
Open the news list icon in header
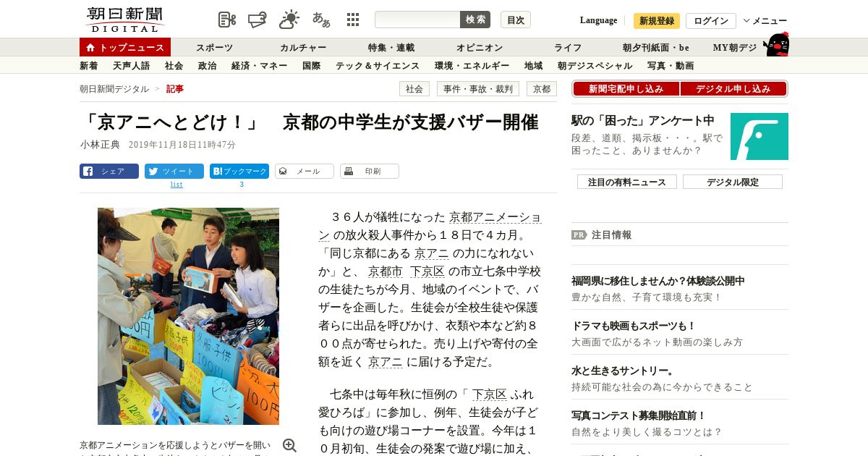point(227,20)
